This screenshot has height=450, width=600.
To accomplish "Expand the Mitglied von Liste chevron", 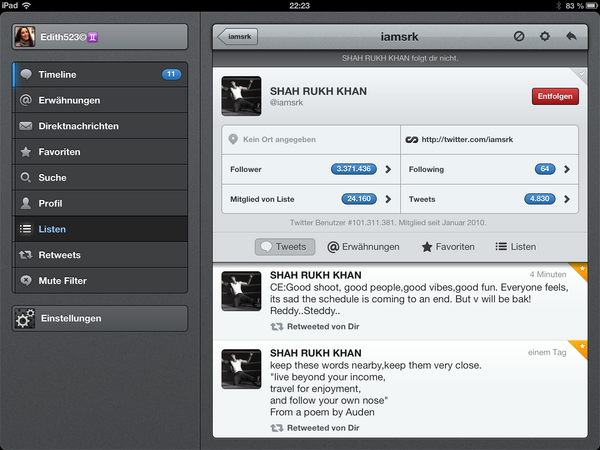I will click(388, 199).
